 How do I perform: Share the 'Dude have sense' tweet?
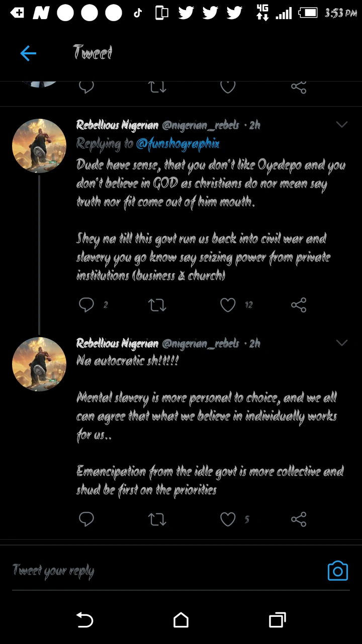(299, 305)
